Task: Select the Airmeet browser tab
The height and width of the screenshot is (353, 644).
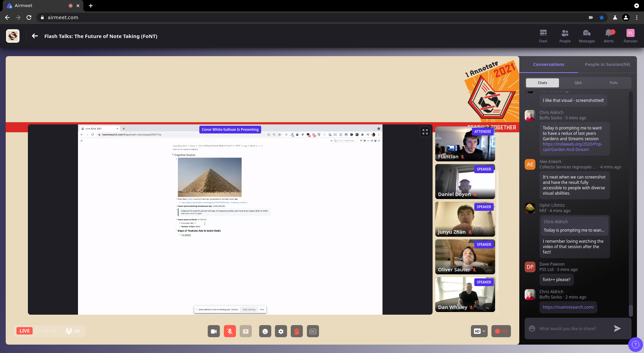Action: click(x=43, y=6)
